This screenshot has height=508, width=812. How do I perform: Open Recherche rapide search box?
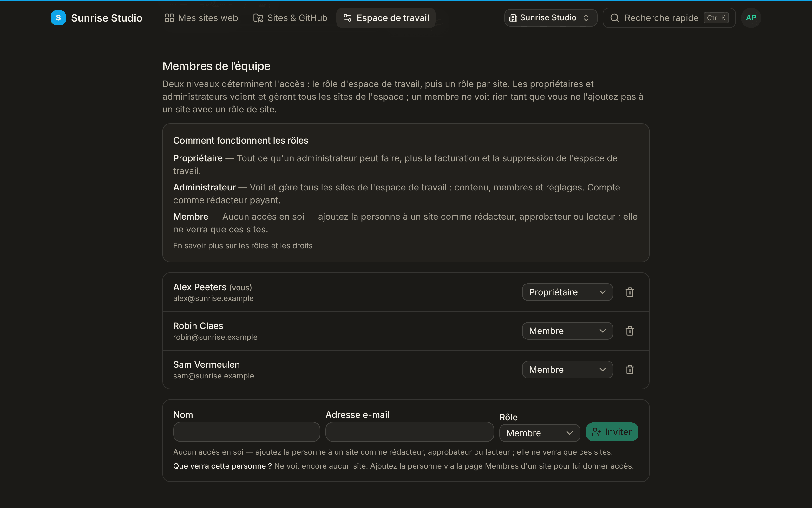[669, 18]
